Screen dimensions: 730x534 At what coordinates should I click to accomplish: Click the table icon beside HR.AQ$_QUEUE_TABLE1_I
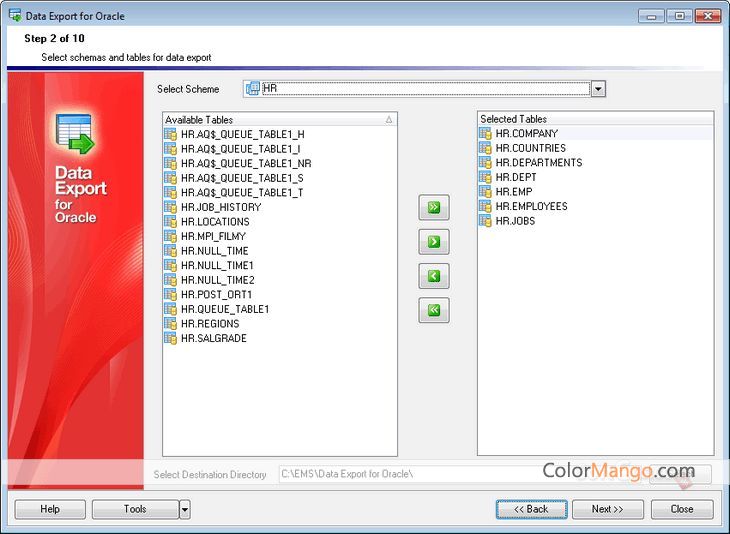point(170,149)
